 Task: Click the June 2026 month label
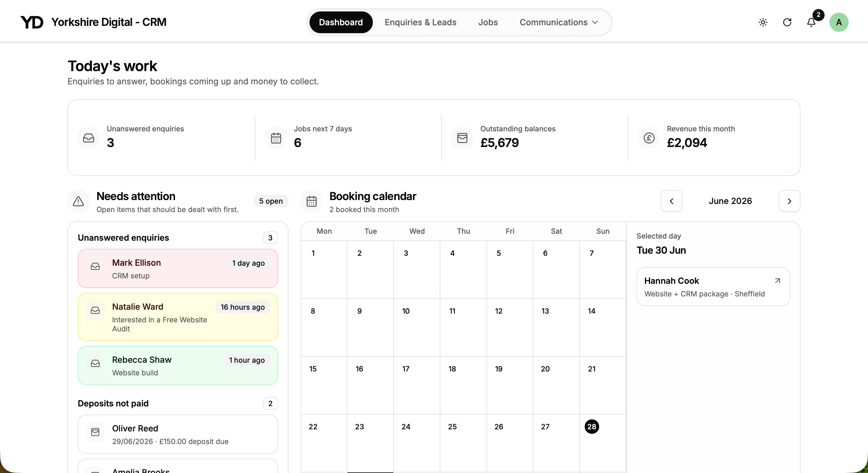point(730,201)
